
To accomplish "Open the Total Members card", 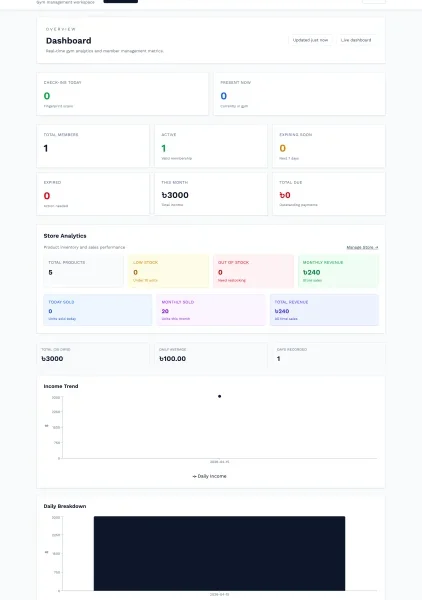I will click(93, 146).
